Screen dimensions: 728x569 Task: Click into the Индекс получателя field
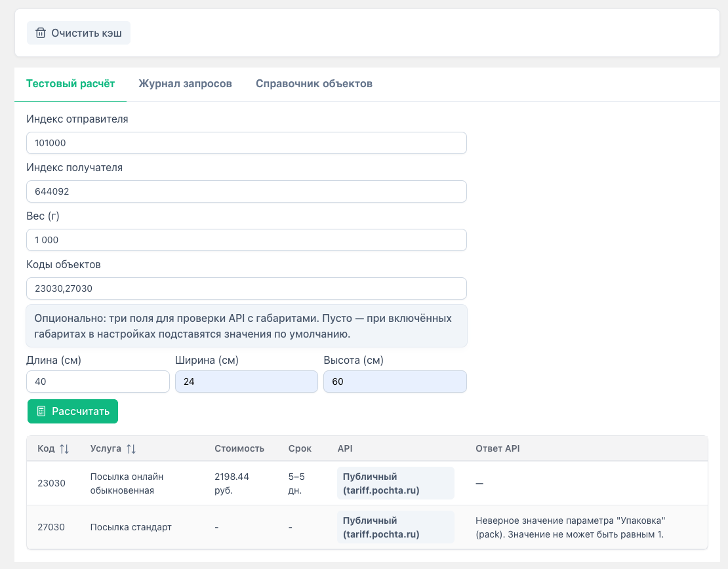246,191
